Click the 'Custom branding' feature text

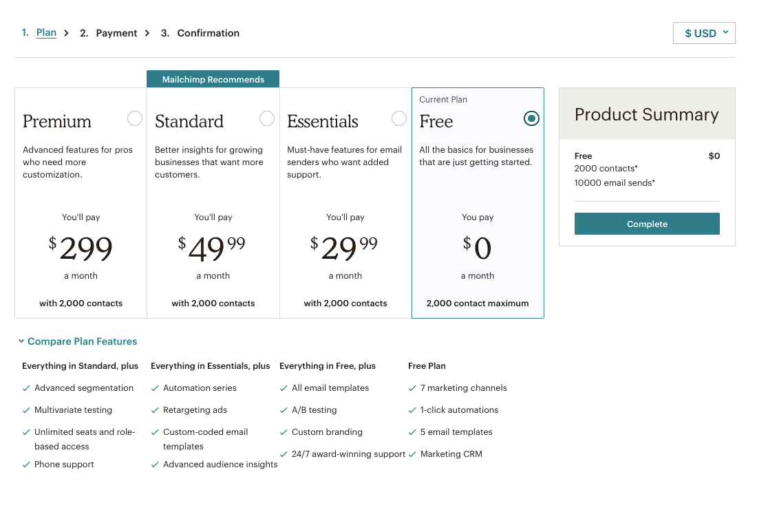(328, 432)
